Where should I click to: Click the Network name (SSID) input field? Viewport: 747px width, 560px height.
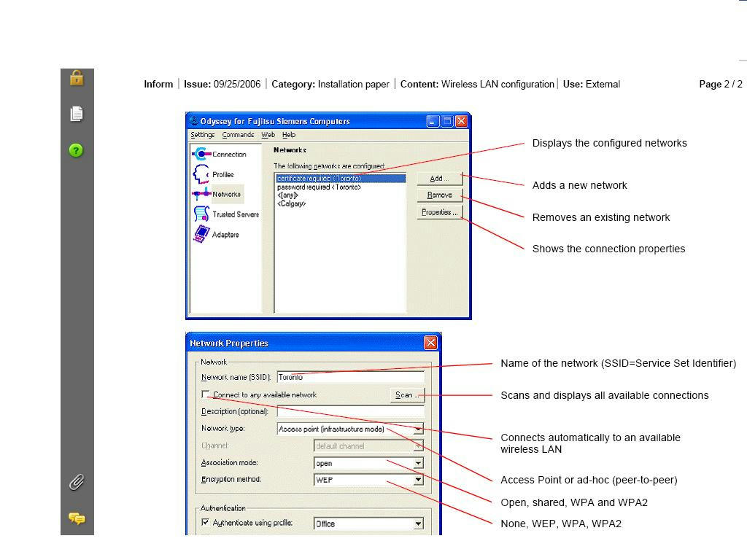[x=350, y=377]
